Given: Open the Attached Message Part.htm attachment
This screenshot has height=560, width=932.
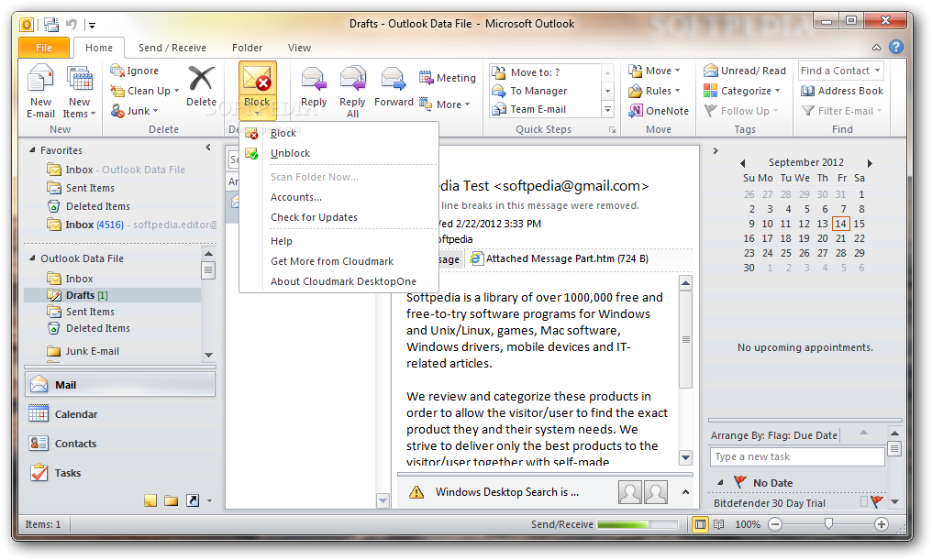Looking at the screenshot, I should click(x=559, y=258).
